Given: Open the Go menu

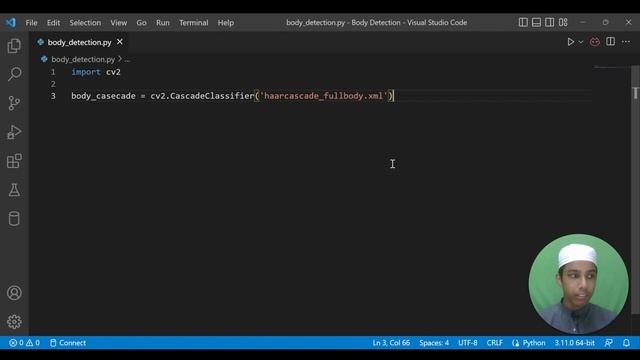Looking at the screenshot, I should 141,23.
